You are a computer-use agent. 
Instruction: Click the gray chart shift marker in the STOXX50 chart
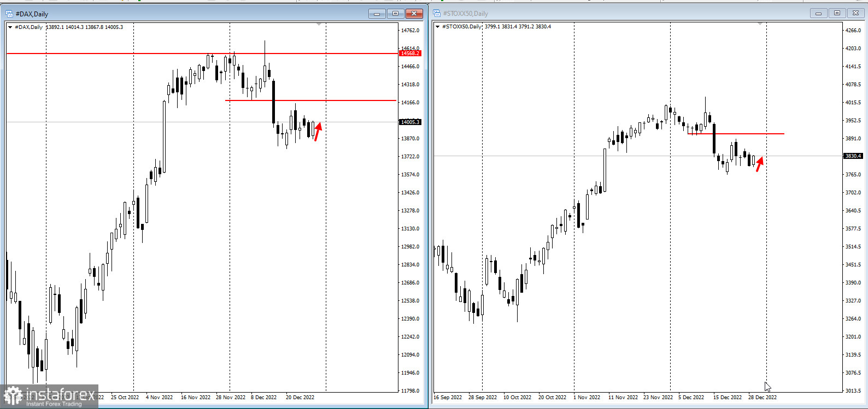click(x=760, y=25)
